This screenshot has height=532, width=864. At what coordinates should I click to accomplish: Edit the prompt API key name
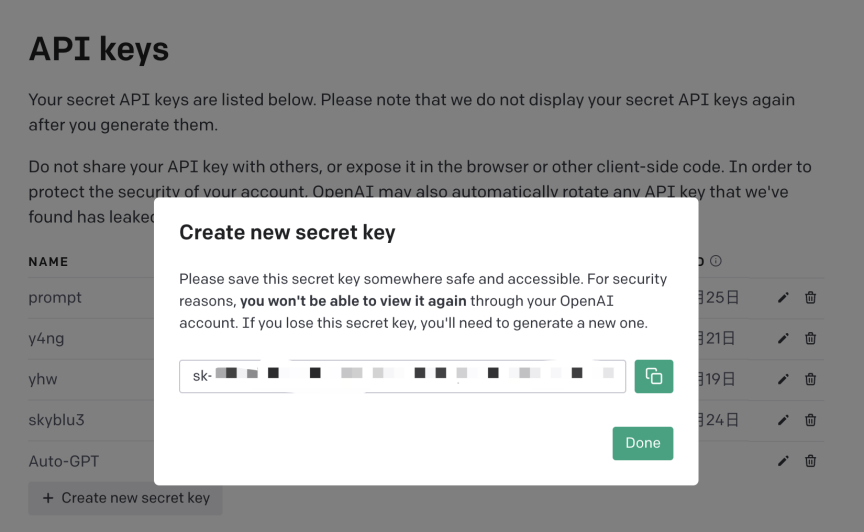coord(783,297)
